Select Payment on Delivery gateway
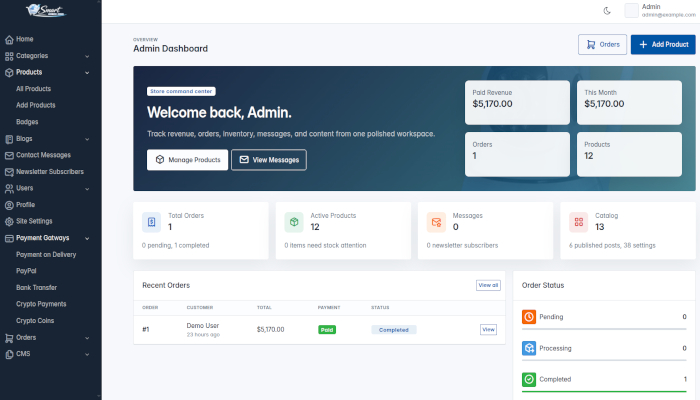Viewport: 700px width, 400px height. [x=46, y=254]
